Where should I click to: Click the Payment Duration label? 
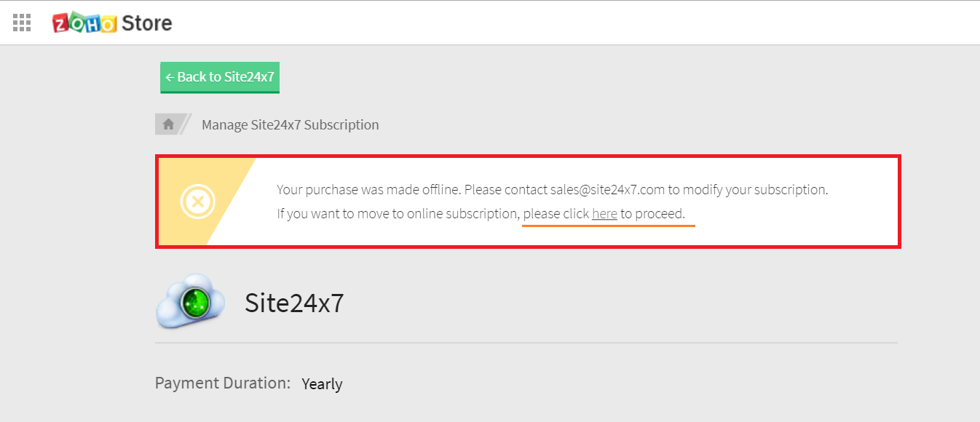223,383
